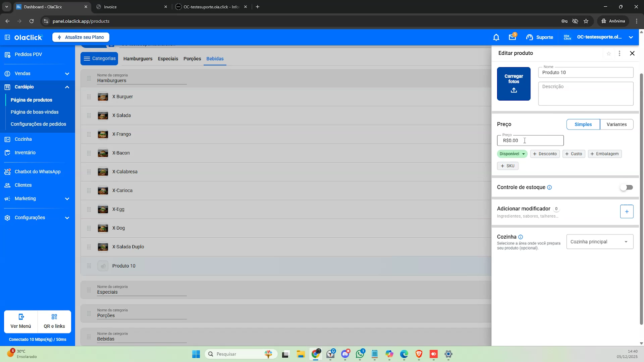Image resolution: width=644 pixels, height=362 pixels.
Task: Open the messages envelope icon
Action: point(512,37)
